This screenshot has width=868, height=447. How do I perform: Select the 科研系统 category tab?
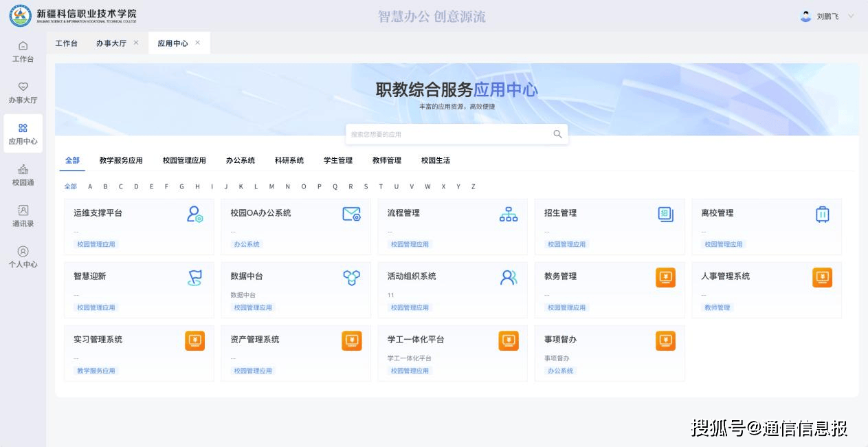tap(289, 160)
